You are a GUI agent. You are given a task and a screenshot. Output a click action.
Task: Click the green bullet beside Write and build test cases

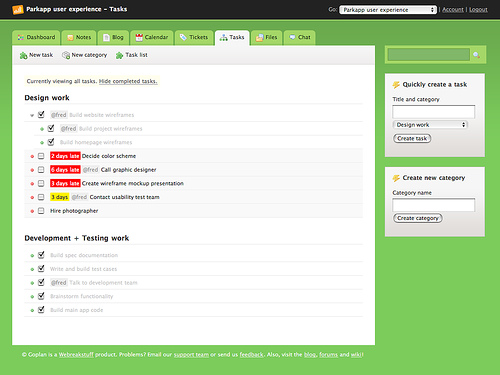32,269
